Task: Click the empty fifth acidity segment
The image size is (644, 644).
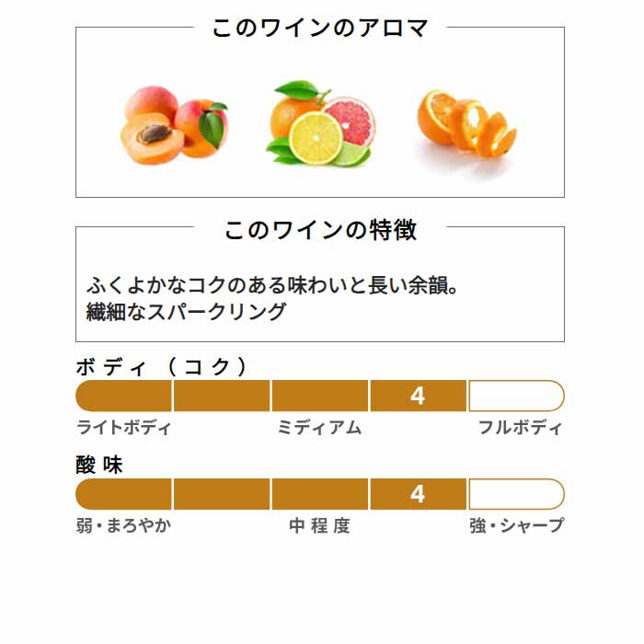Action: click(x=517, y=494)
